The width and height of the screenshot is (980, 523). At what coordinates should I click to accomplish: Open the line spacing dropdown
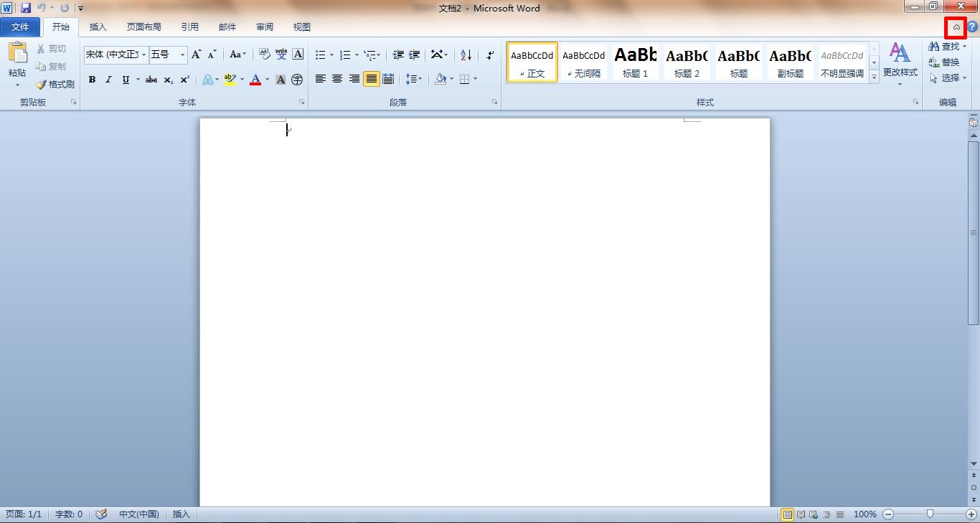coord(414,79)
